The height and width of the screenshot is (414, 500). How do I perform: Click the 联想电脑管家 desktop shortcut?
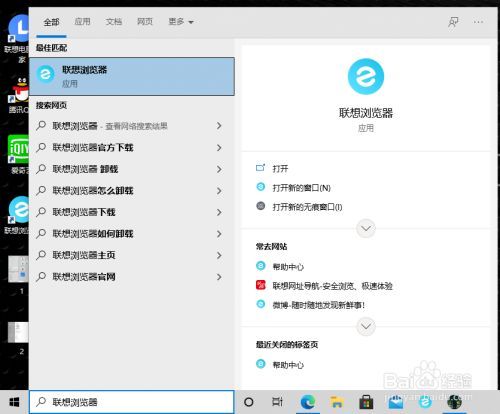click(x=17, y=38)
